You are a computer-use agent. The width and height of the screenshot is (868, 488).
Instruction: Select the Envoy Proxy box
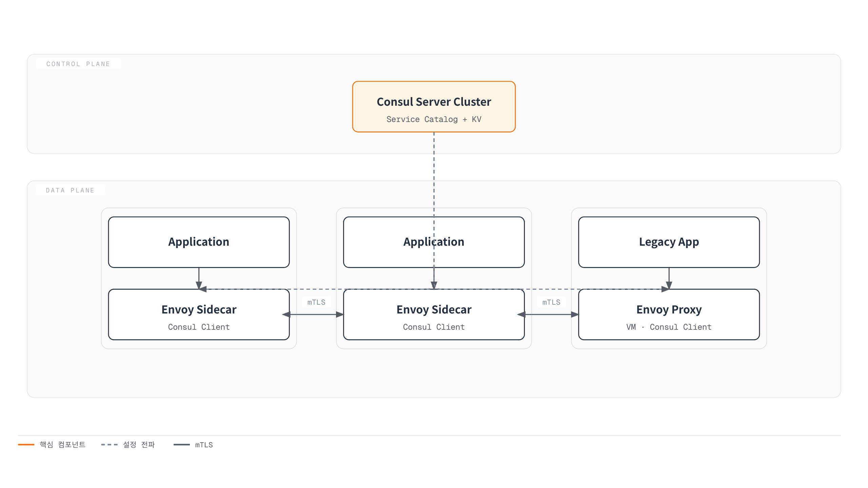click(669, 314)
